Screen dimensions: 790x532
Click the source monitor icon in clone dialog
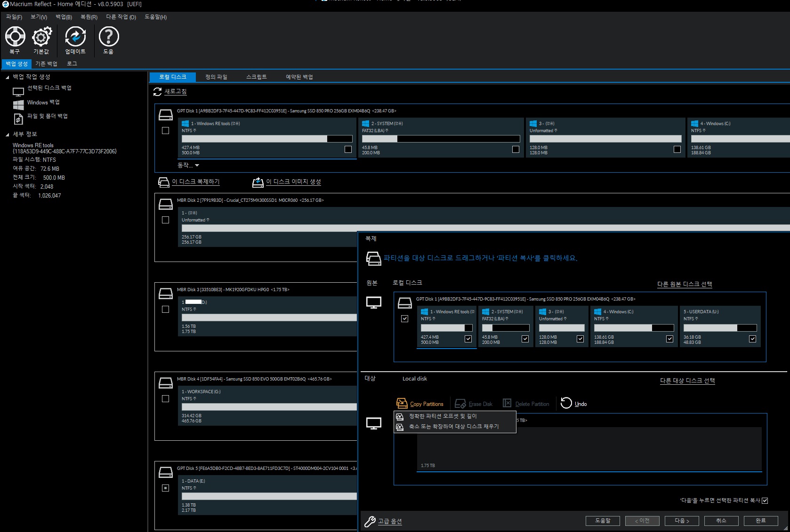(374, 303)
